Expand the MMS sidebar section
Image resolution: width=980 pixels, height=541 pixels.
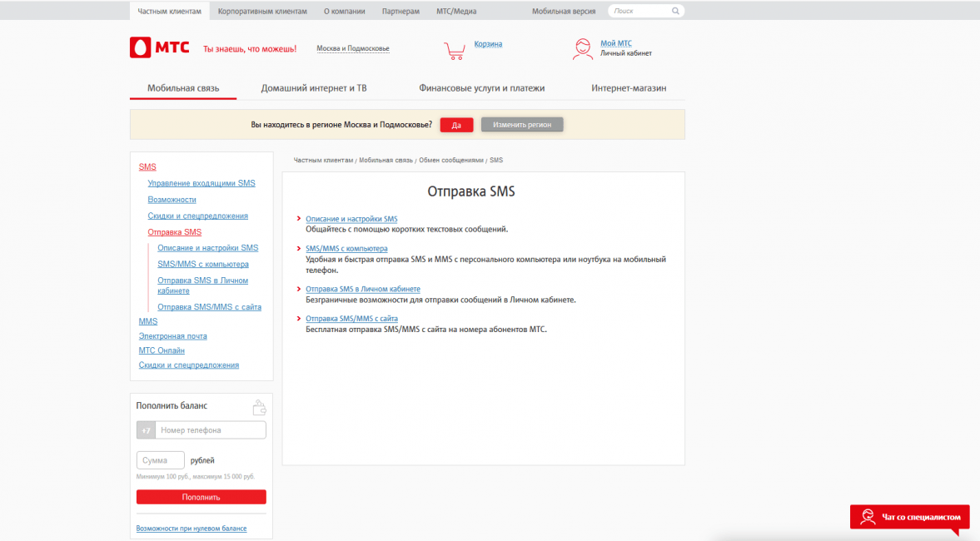coord(148,321)
